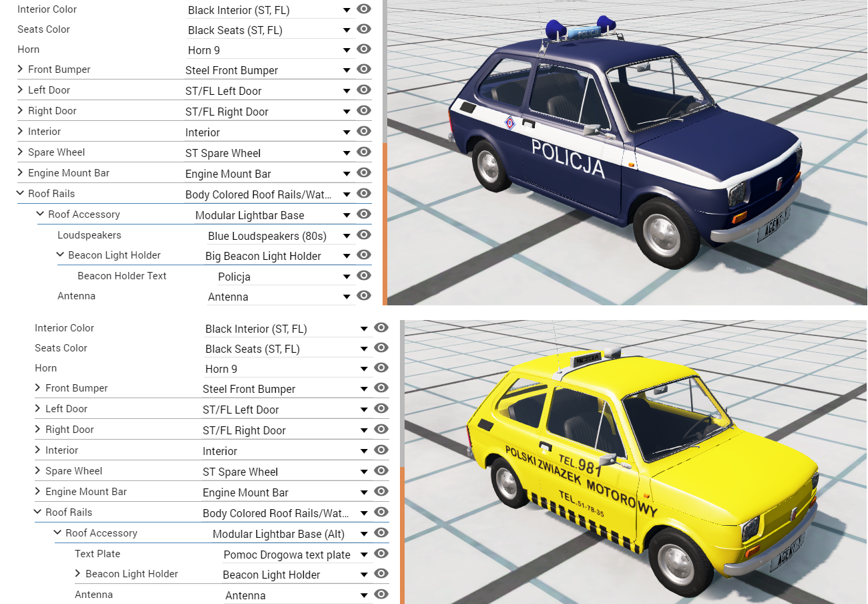Open Horn 9 dropdown in police car panel
The width and height of the screenshot is (868, 604).
[269, 50]
